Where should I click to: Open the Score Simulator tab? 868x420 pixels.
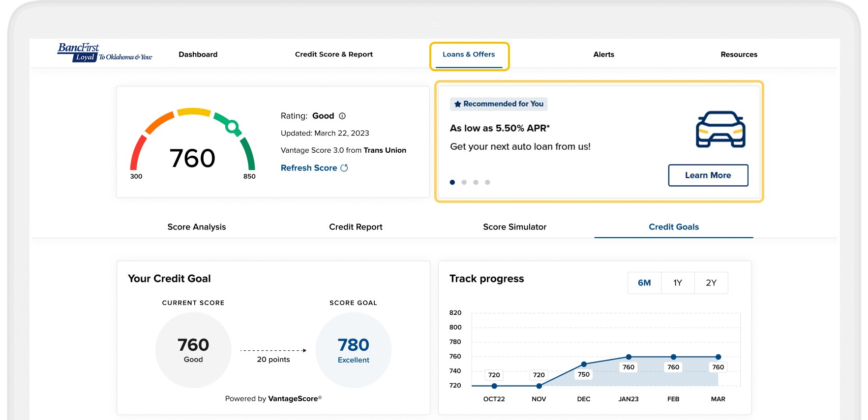514,227
